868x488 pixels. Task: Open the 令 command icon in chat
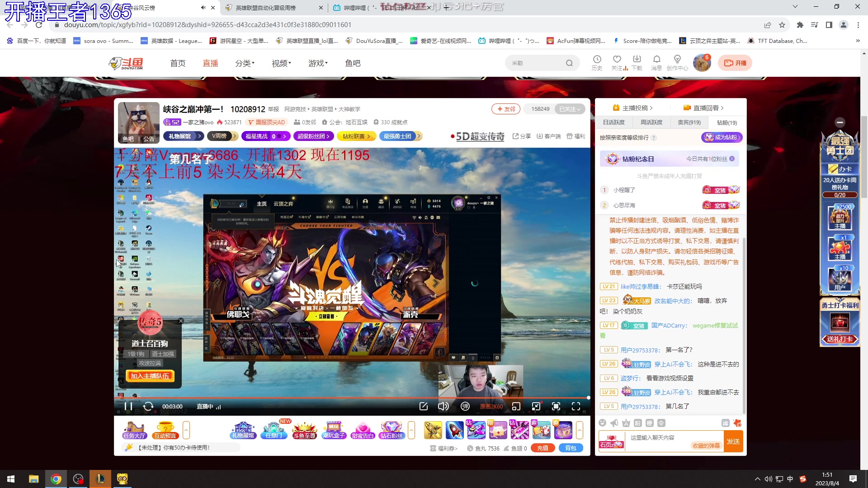point(661,423)
